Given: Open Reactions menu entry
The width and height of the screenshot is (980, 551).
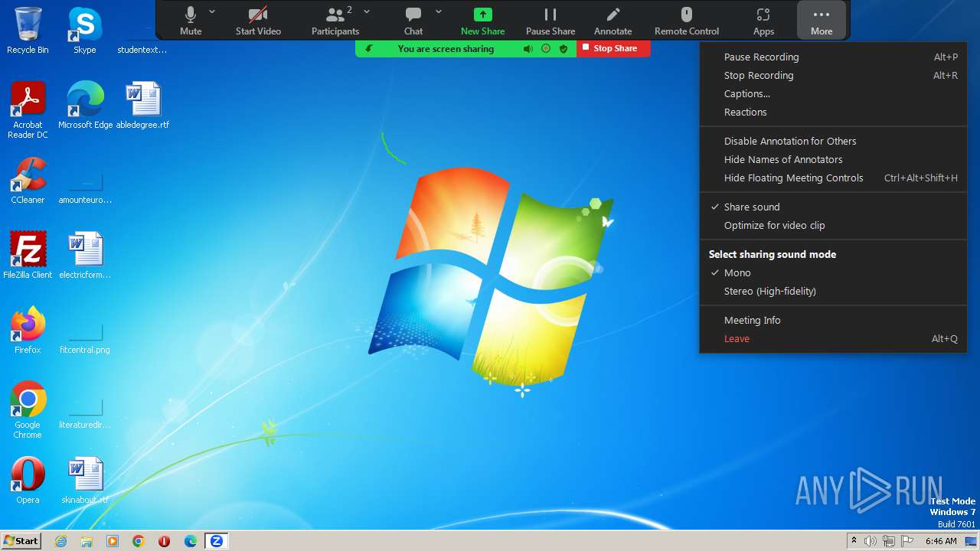Looking at the screenshot, I should click(x=833, y=112).
